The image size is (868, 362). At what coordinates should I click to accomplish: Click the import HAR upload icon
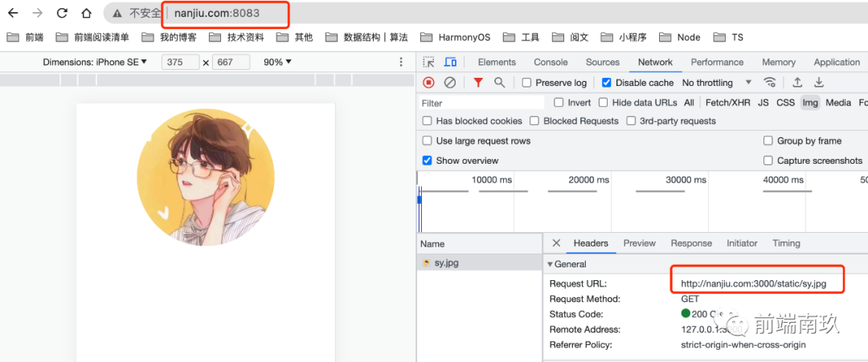click(x=797, y=83)
